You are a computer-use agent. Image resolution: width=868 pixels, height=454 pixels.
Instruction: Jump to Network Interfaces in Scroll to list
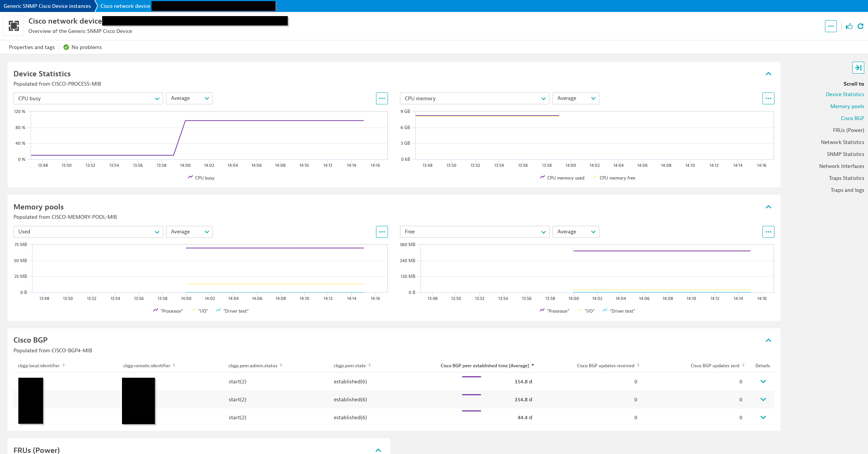(x=841, y=166)
